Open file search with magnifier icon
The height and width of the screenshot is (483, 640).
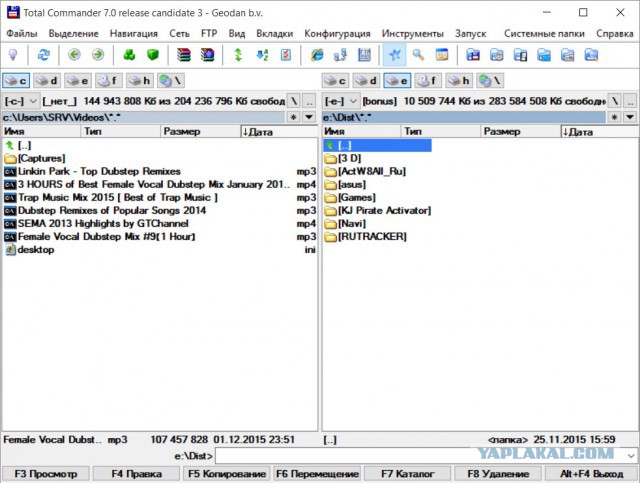pos(418,55)
